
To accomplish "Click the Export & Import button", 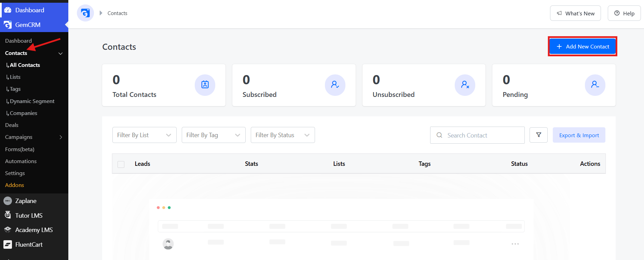I will (579, 135).
